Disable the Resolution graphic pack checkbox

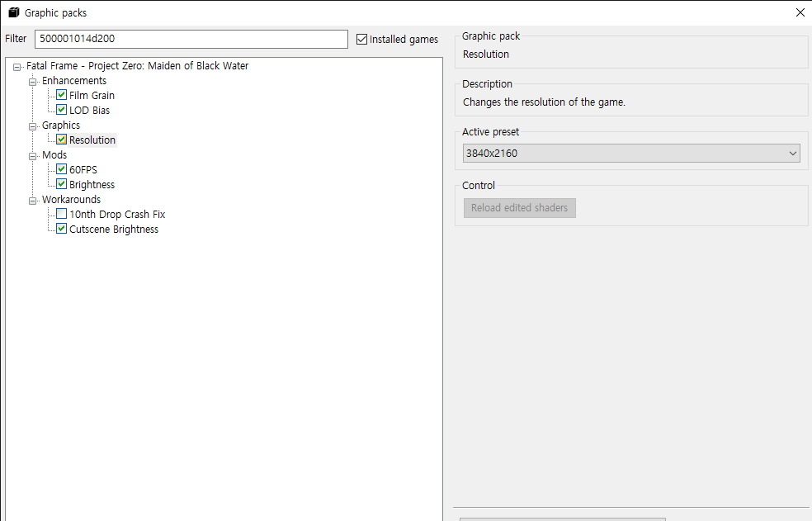click(x=62, y=140)
